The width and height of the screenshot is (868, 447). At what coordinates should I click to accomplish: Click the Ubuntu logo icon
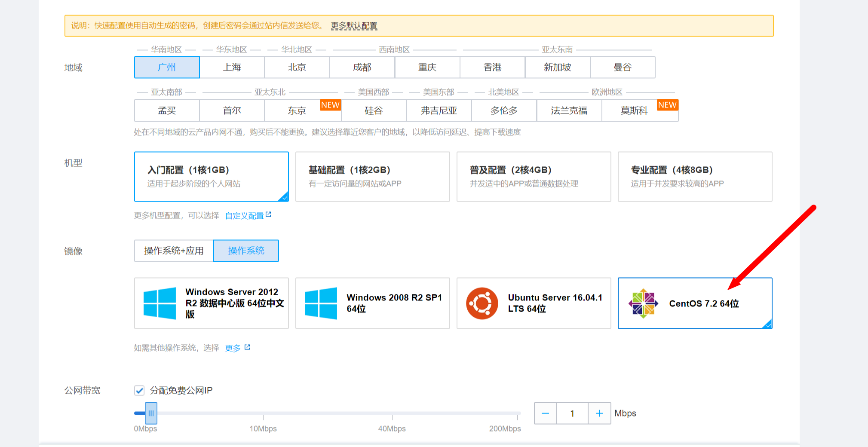(x=483, y=303)
